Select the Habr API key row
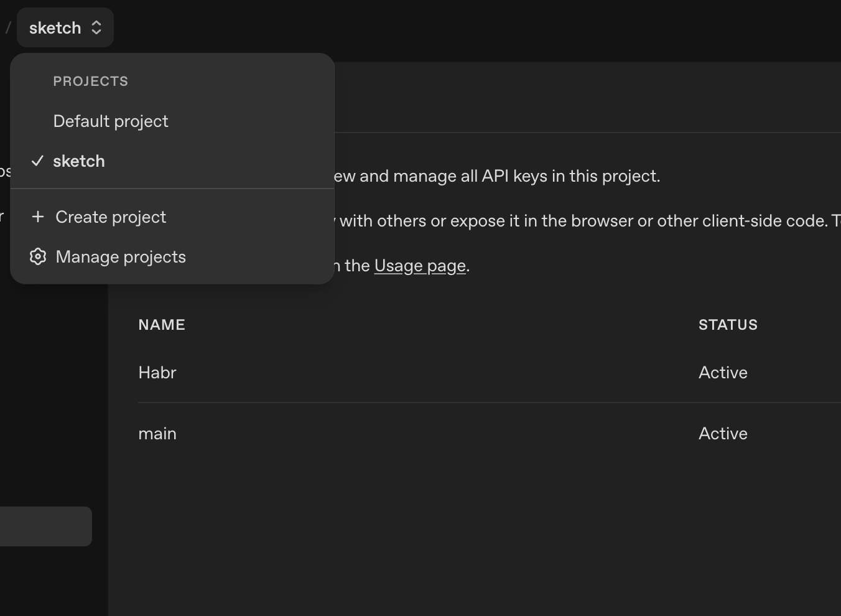Viewport: 841px width, 616px height. (x=157, y=373)
